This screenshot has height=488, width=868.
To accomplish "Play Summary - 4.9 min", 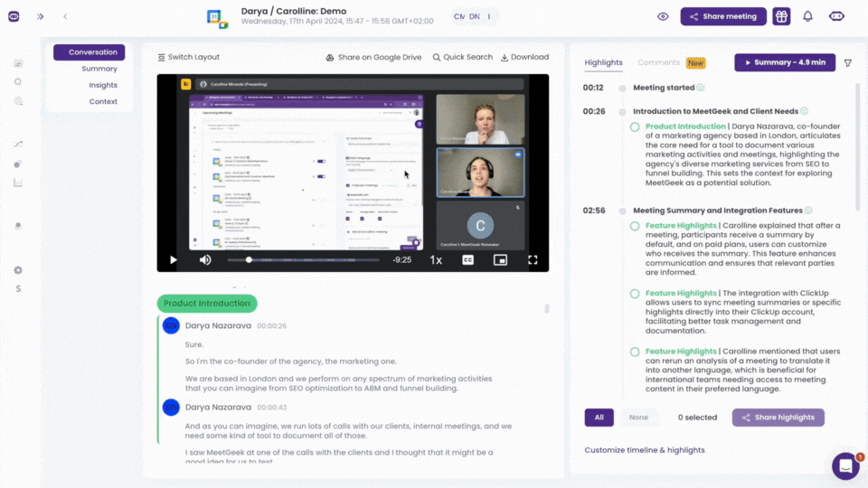I will 785,62.
